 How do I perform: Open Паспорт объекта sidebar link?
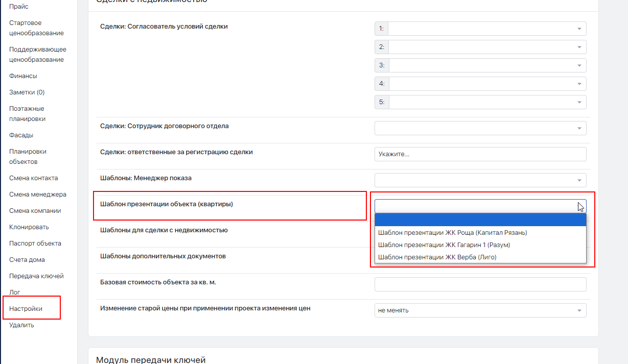tap(35, 244)
